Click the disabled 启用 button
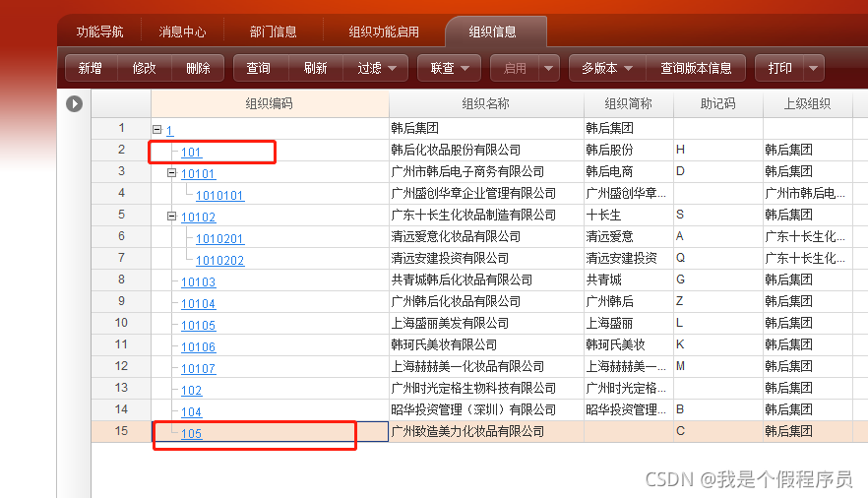868x498 pixels. pos(515,68)
